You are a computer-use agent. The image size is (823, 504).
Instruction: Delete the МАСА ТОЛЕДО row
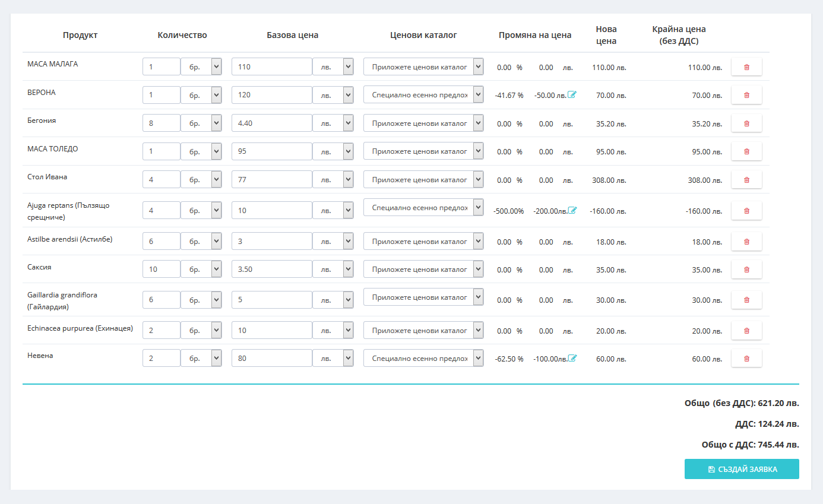746,151
